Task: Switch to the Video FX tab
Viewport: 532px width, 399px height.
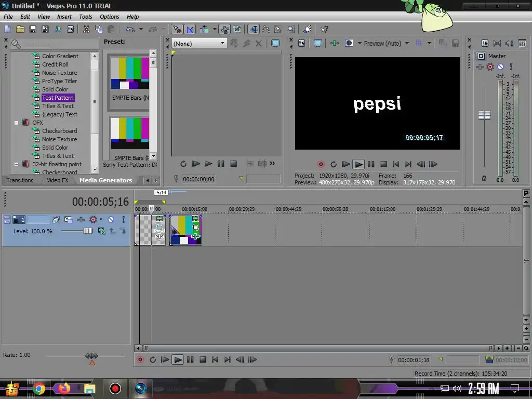Action: pos(57,180)
